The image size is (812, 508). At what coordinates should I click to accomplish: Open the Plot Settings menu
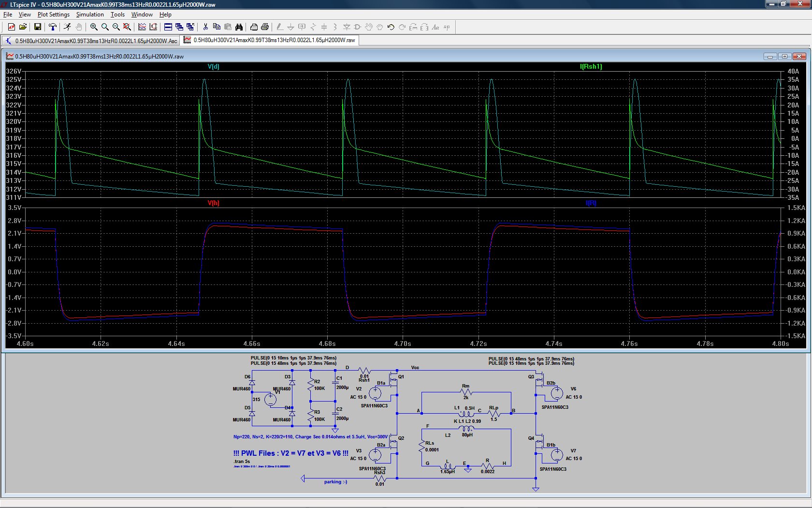tap(54, 15)
